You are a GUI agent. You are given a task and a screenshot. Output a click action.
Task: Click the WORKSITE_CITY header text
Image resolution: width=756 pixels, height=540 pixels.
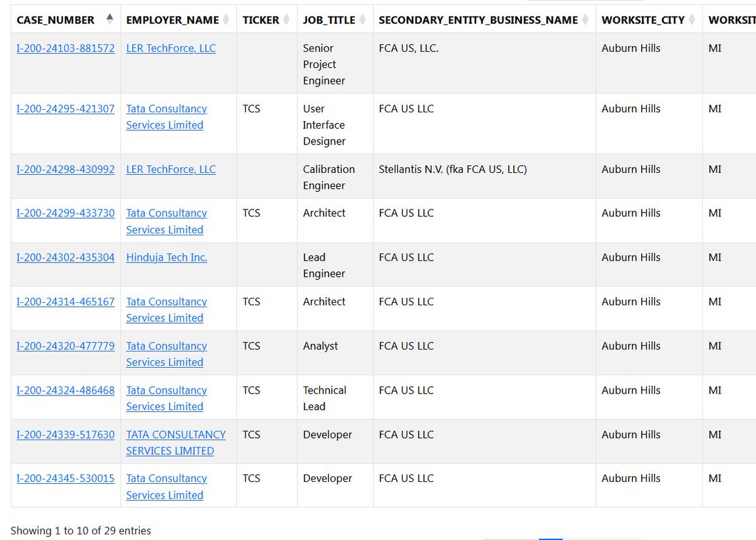[x=643, y=20]
